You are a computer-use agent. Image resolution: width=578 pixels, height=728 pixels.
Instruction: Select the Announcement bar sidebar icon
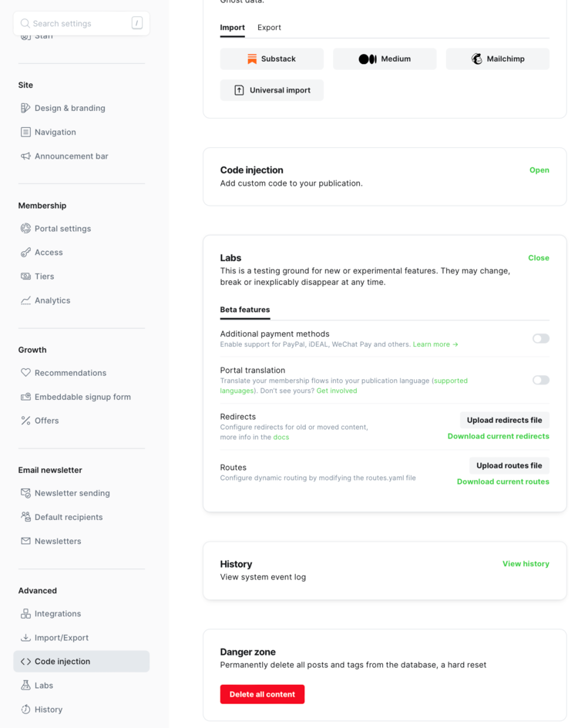click(24, 156)
